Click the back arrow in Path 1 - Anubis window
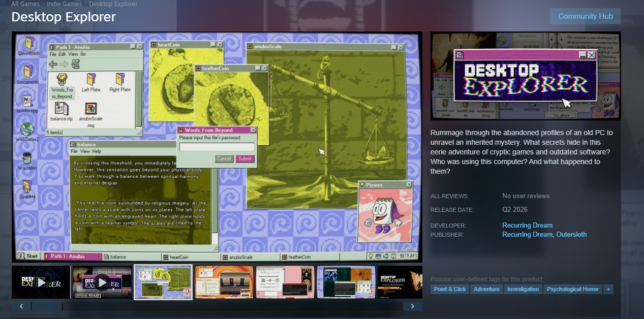The width and height of the screenshot is (644, 319). [53, 64]
